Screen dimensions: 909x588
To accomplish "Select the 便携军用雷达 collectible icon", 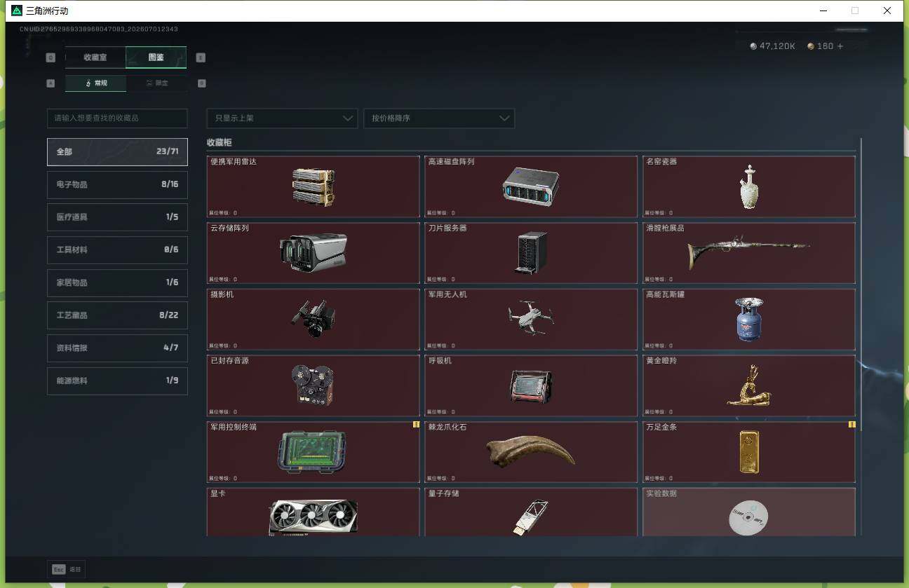I will (x=314, y=187).
